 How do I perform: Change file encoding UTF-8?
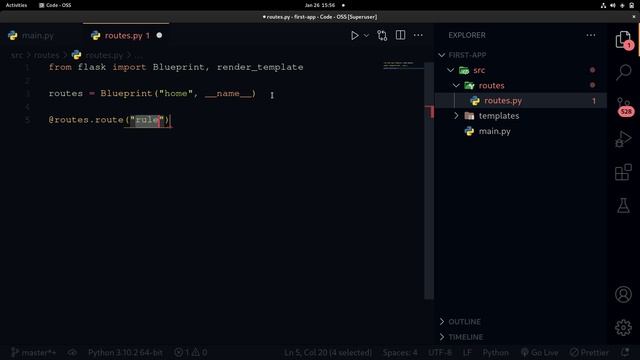click(x=440, y=352)
